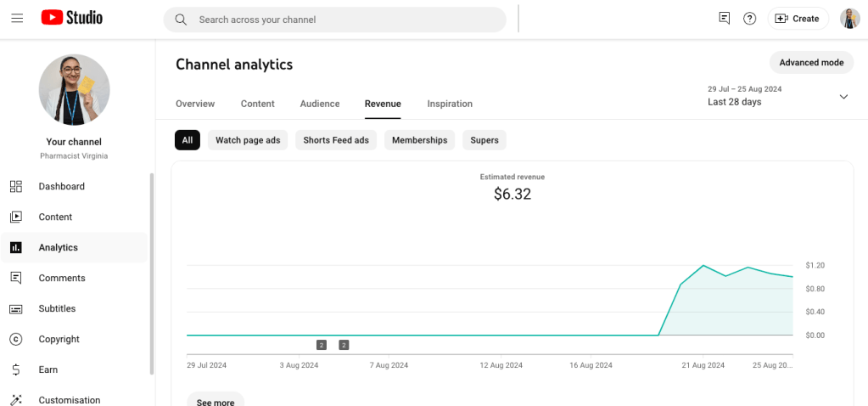This screenshot has height=406, width=868.
Task: Click the search magnifier icon
Action: [181, 20]
